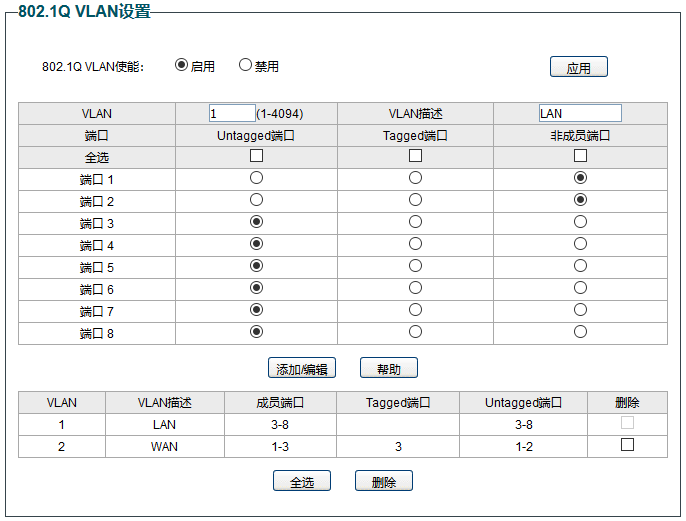
Task: Click the bottom 删除 button
Action: point(384,481)
